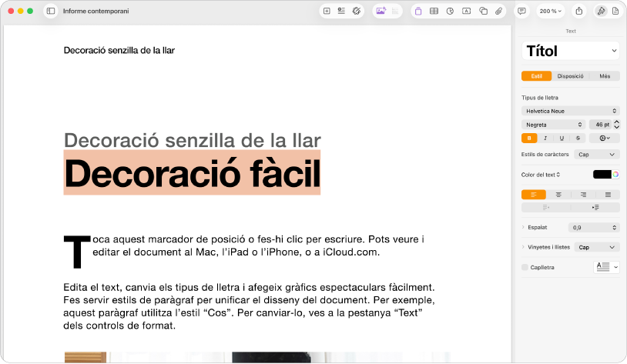The width and height of the screenshot is (627, 364).
Task: Click the dimmed grid icon next to image icon
Action: 395,12
